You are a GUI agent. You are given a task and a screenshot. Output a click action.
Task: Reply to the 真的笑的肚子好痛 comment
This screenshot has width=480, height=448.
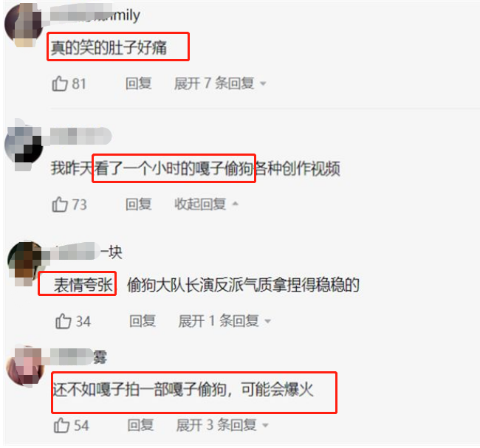point(138,83)
